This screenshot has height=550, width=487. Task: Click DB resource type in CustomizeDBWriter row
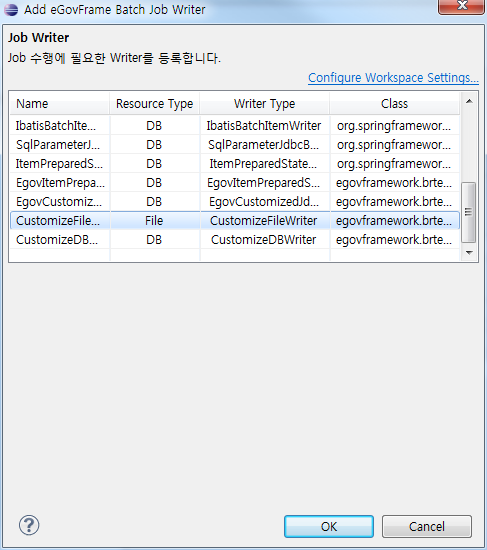154,240
